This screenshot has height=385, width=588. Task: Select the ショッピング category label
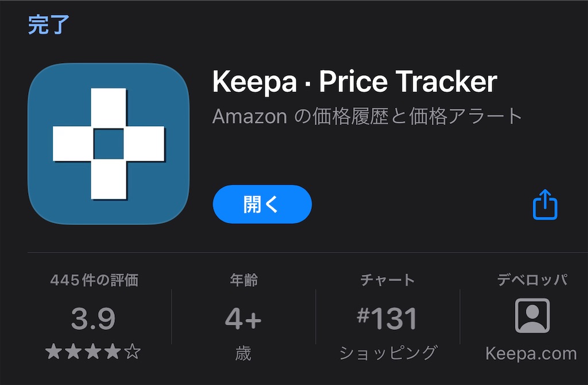click(388, 353)
